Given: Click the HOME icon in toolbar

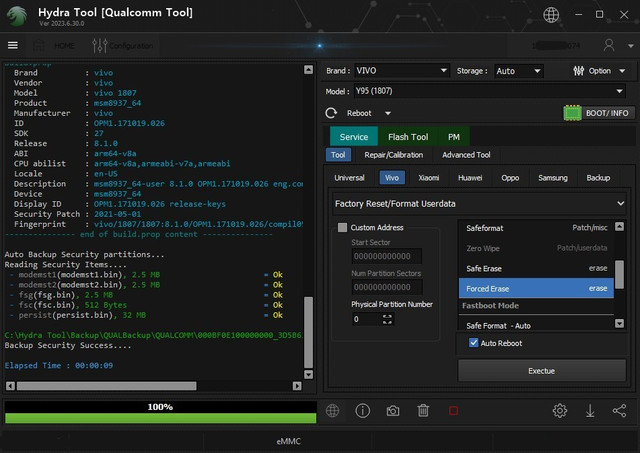Looking at the screenshot, I should (39, 45).
